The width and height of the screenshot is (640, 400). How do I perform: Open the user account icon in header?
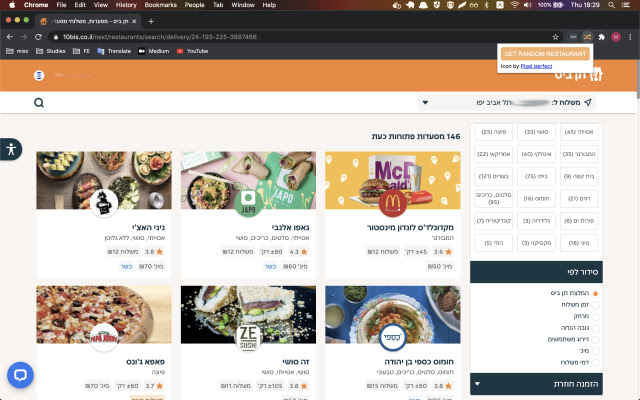(39, 76)
